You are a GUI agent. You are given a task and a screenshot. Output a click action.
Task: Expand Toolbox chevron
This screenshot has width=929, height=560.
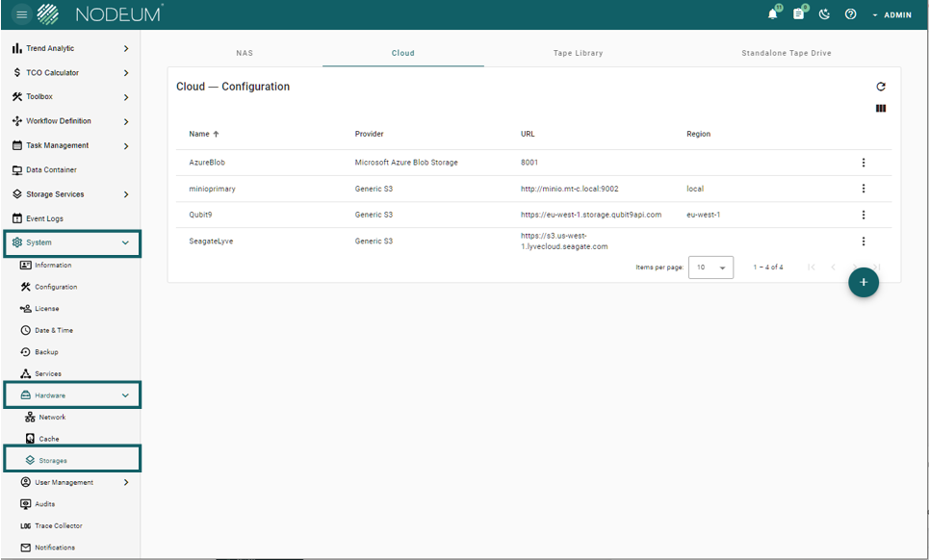[125, 97]
